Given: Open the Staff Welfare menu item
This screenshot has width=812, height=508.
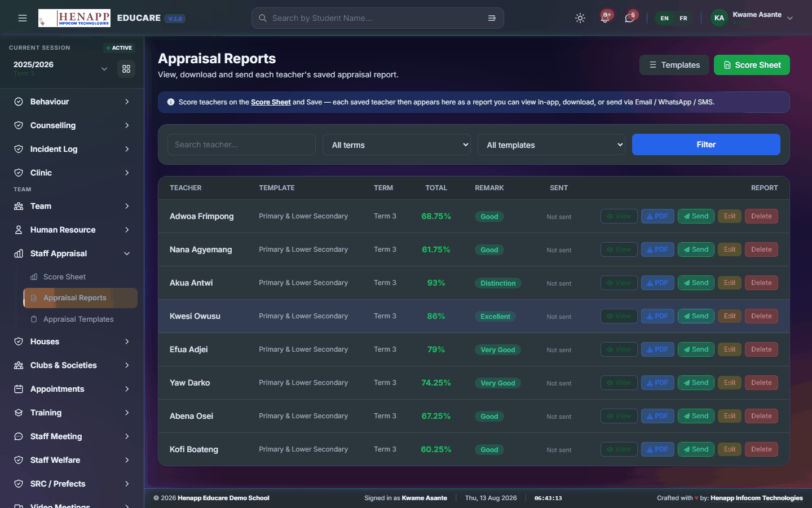Looking at the screenshot, I should coord(72,460).
